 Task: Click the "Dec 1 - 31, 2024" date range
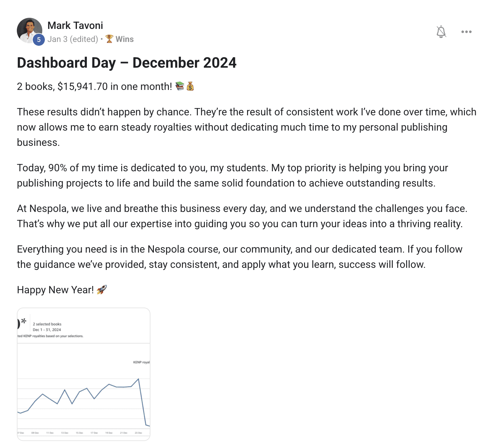coord(47,330)
